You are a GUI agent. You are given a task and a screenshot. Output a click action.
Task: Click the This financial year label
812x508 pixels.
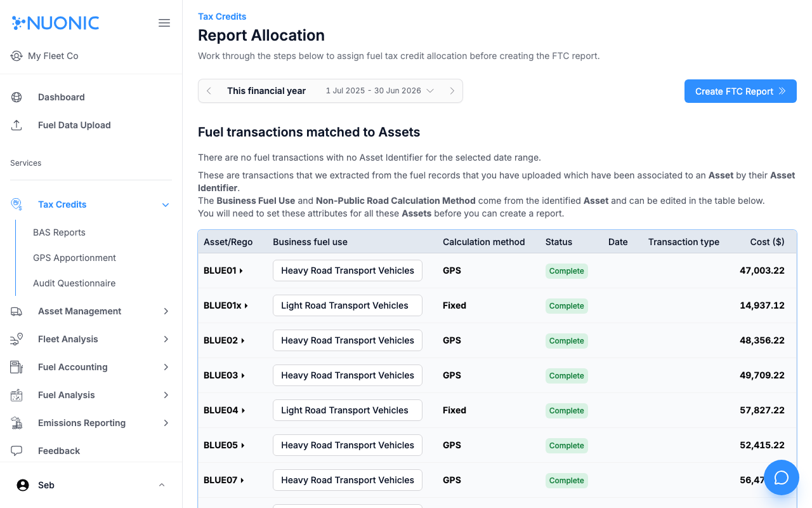click(266, 91)
